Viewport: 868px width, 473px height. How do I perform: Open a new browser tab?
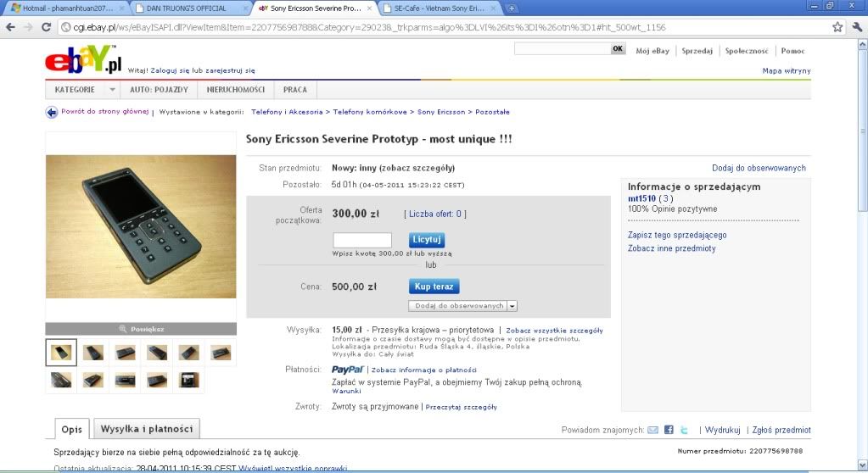click(512, 8)
